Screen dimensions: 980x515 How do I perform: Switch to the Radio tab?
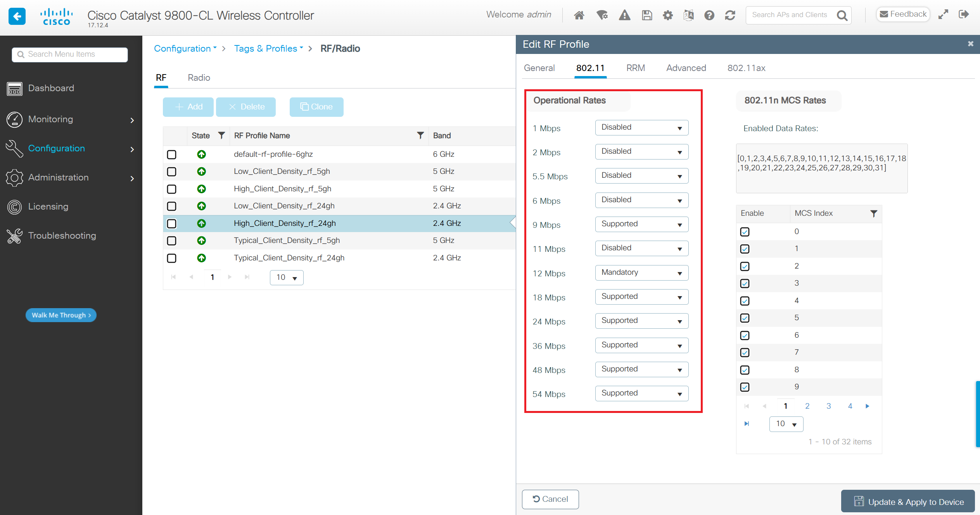(x=199, y=78)
